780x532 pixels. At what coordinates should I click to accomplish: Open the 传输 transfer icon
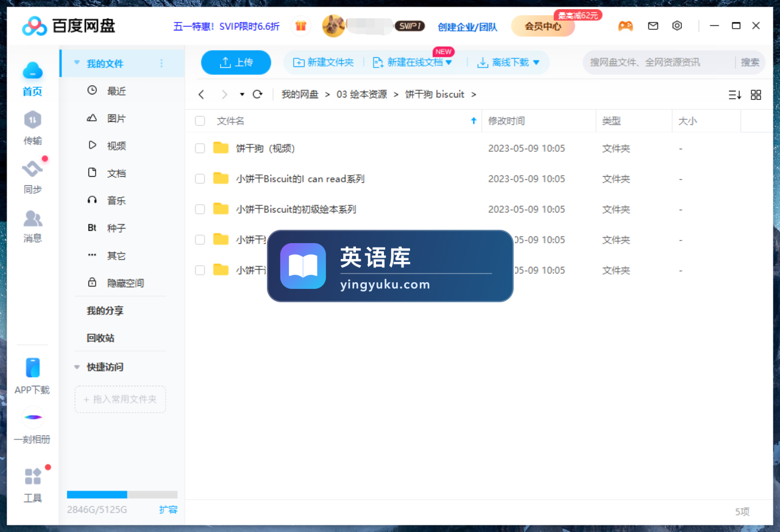point(32,119)
